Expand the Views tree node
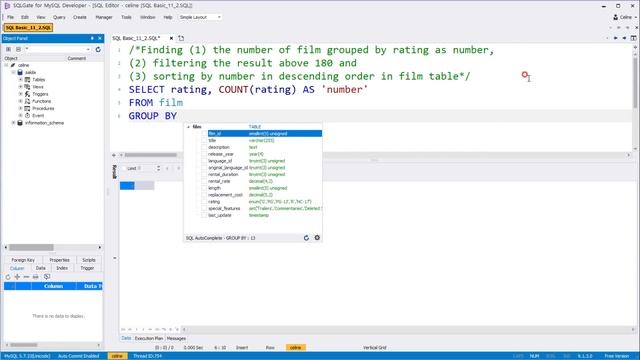640x360 pixels. [20, 87]
